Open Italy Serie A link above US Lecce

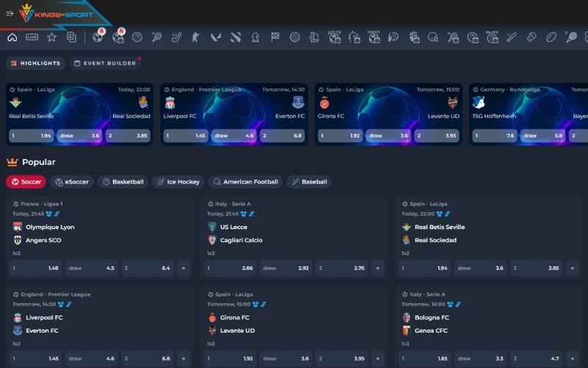tap(233, 204)
